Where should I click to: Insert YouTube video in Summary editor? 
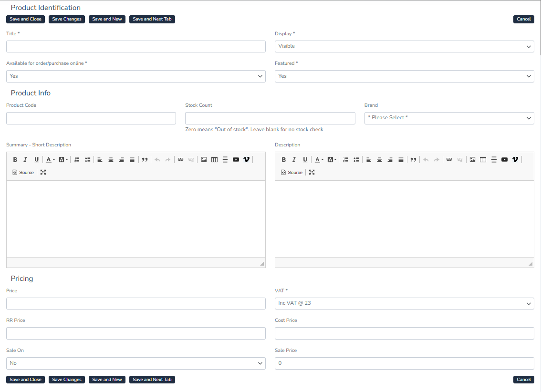click(236, 160)
